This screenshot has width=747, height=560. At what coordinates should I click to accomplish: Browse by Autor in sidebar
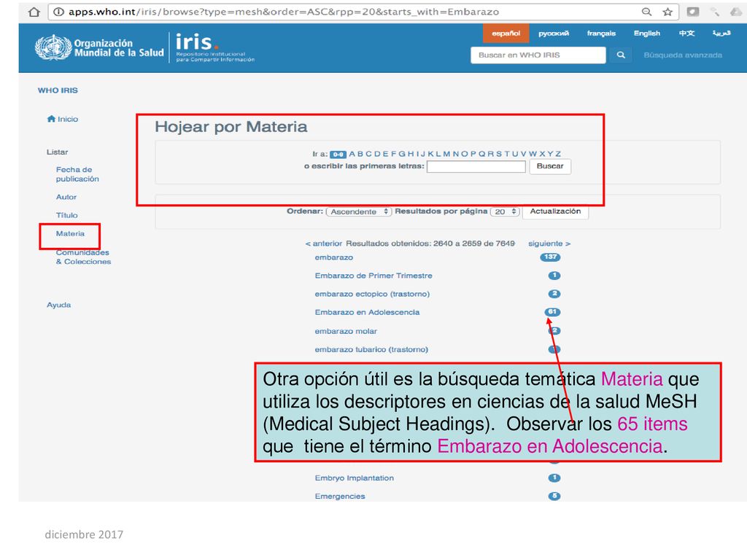pyautogui.click(x=66, y=197)
